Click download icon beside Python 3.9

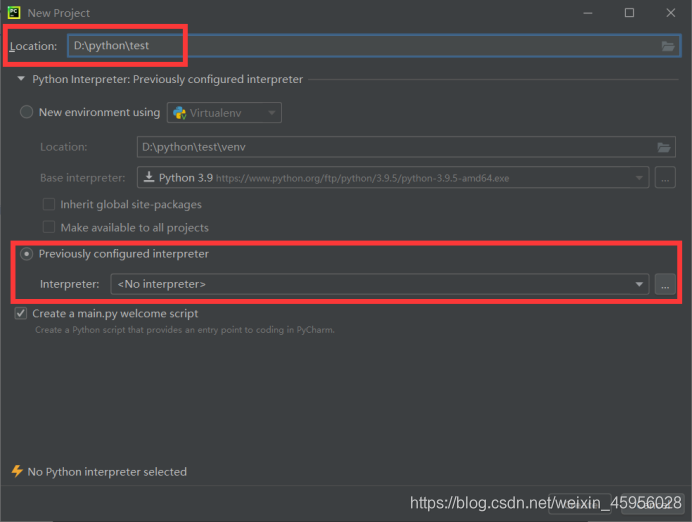tap(149, 177)
